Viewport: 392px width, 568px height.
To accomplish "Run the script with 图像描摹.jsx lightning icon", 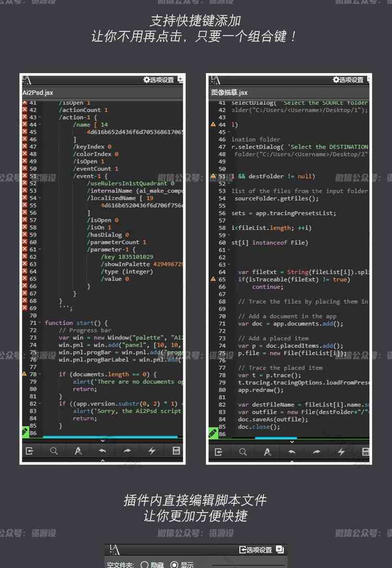I will (x=341, y=452).
